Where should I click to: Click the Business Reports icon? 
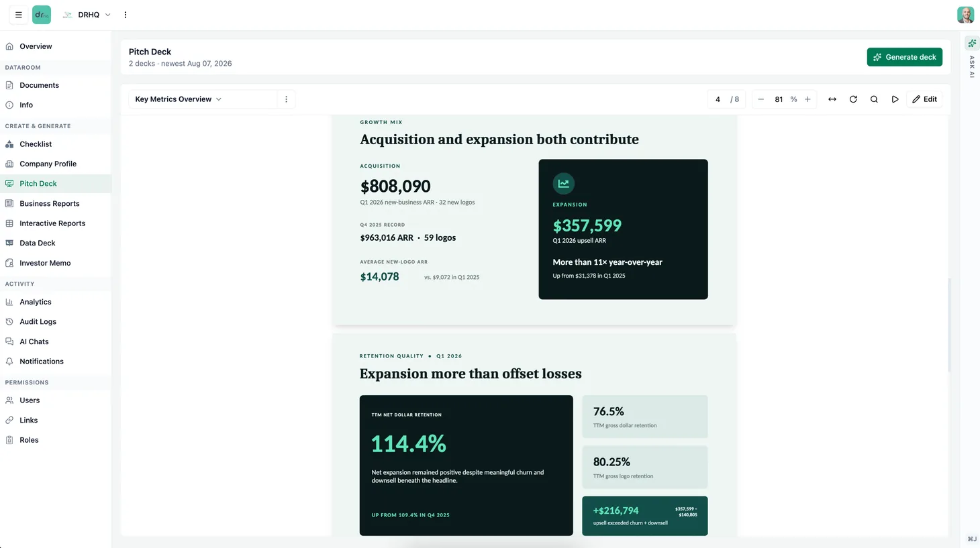pos(9,203)
